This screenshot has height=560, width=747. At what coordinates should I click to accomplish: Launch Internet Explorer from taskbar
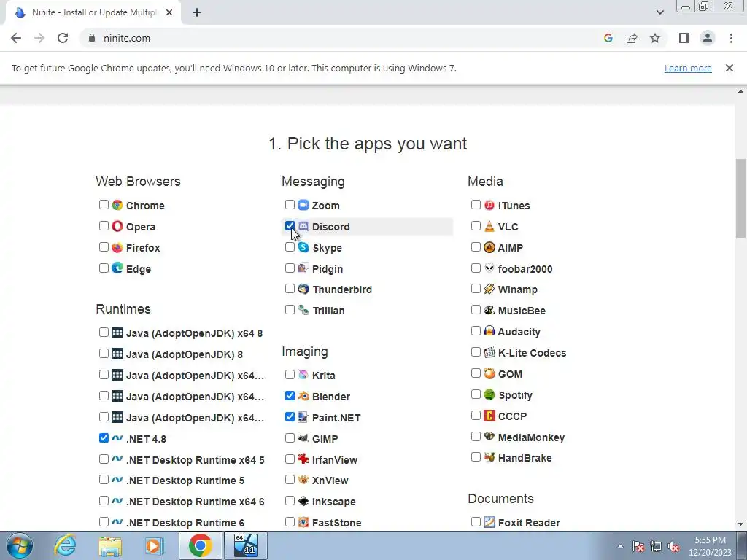point(65,545)
